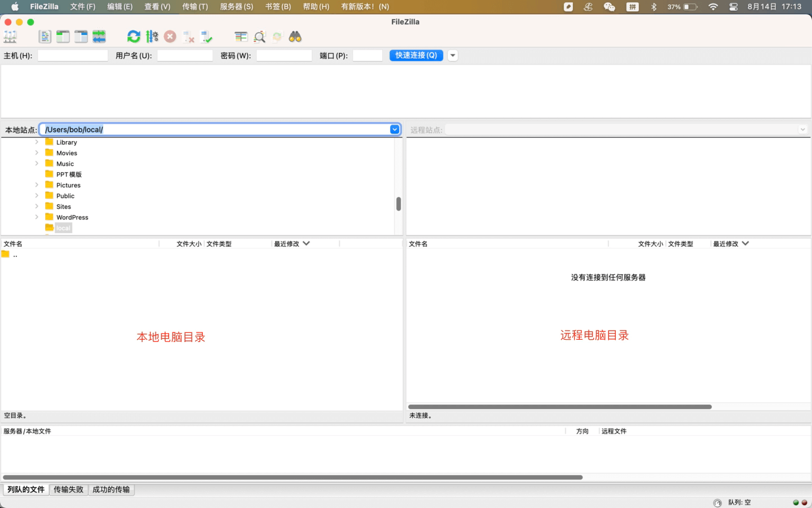Viewport: 812px width, 508px height.
Task: Toggle processing of transfer queue icon
Action: tap(152, 37)
